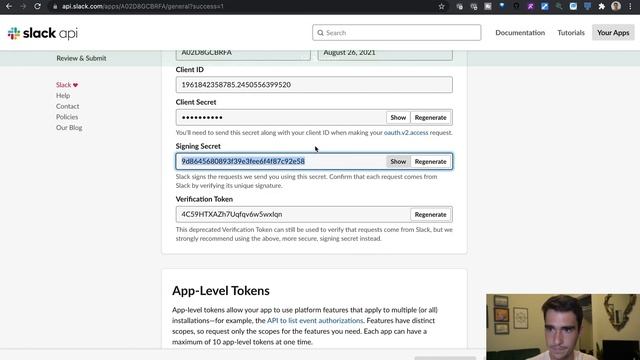Click the magnifier icon in the search box
This screenshot has height=360, width=640.
[x=320, y=33]
